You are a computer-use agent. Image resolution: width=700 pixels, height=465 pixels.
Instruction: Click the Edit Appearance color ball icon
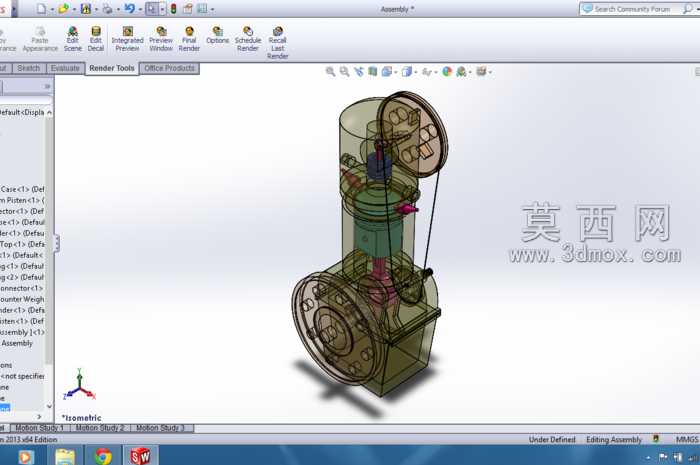tap(447, 71)
